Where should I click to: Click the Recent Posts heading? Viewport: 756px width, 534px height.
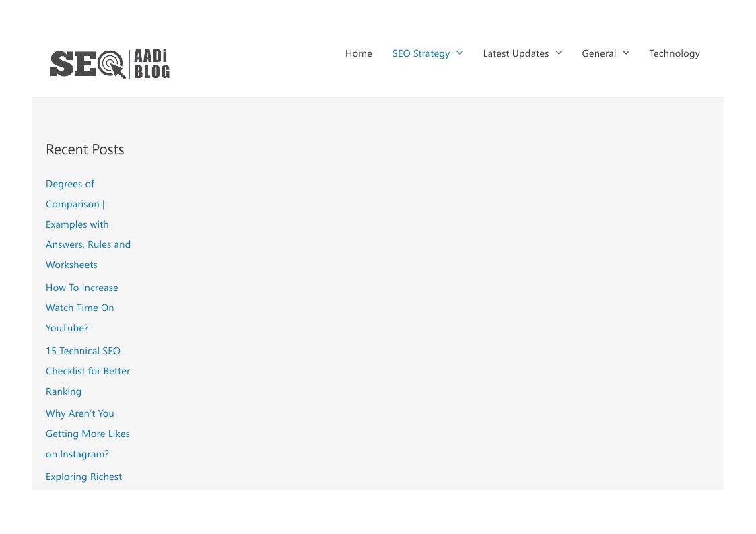tap(85, 149)
